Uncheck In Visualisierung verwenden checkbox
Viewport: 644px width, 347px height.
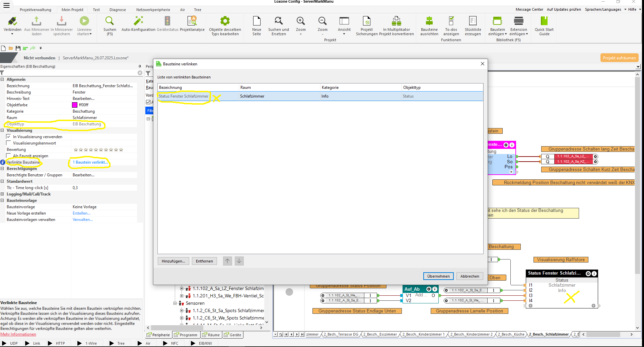click(9, 137)
